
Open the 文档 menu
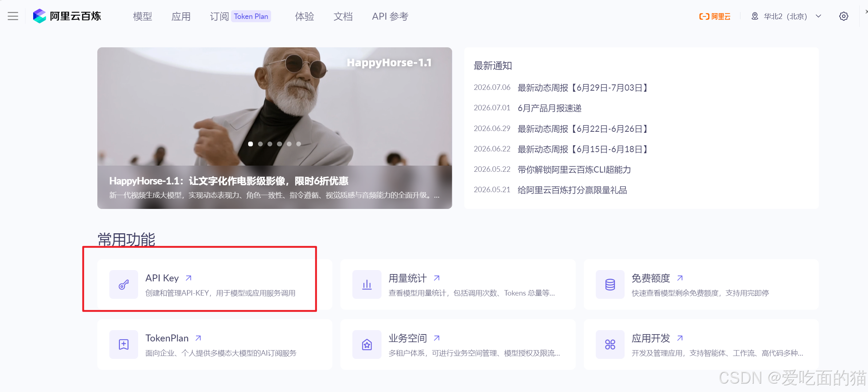(x=343, y=16)
